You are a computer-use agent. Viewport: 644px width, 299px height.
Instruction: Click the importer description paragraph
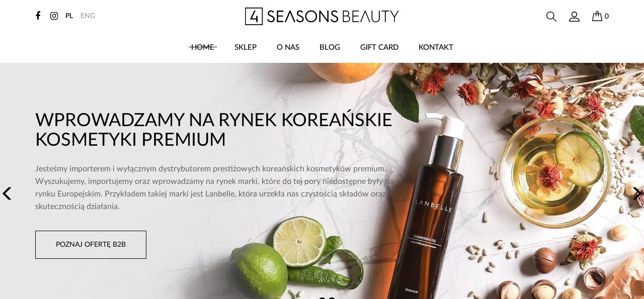(214, 187)
